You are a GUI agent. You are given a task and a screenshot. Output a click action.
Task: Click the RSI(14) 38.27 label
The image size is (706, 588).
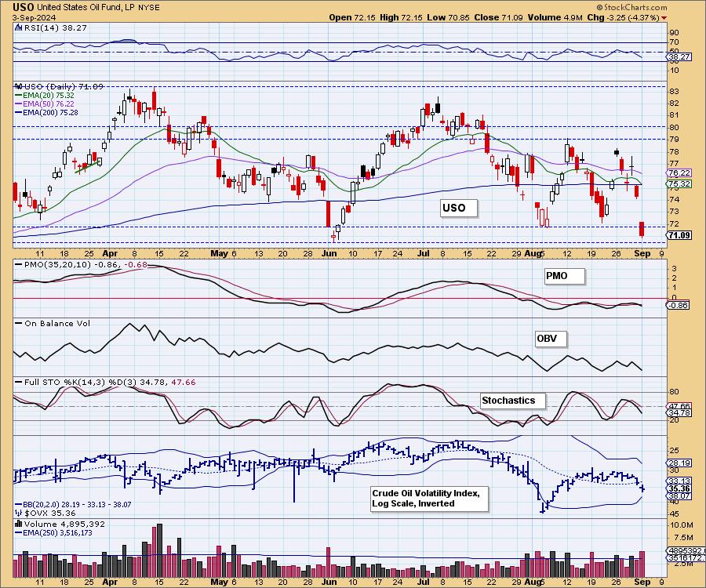coord(56,27)
